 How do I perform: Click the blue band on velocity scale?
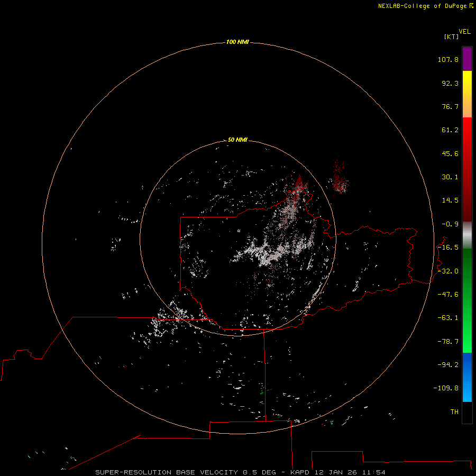click(x=467, y=377)
